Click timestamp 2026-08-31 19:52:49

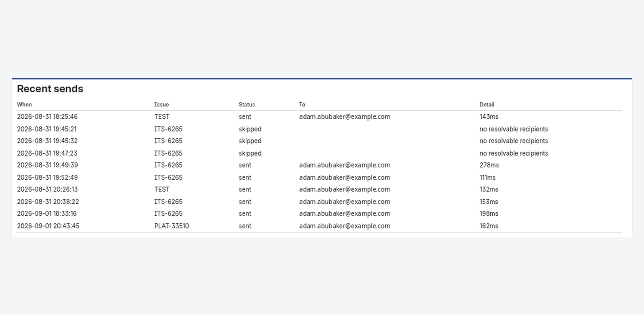[47, 177]
